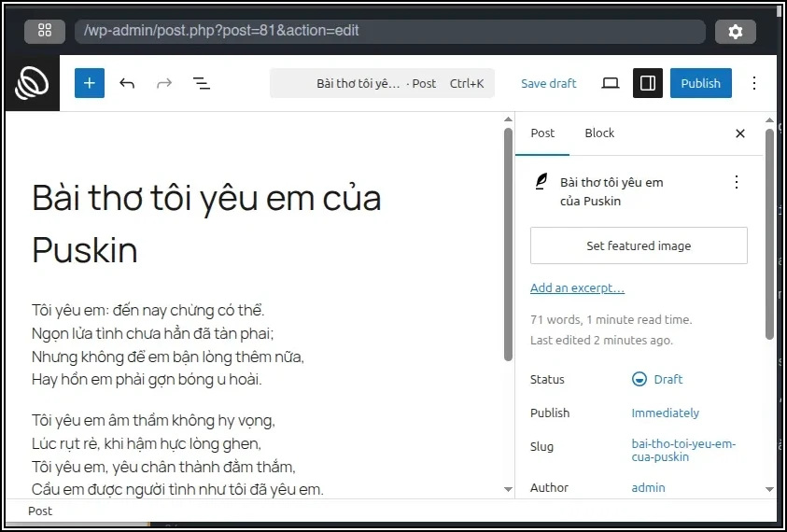Image resolution: width=787 pixels, height=532 pixels.
Task: Click line 'Lúc rụt rè, khi hậm hực lòng ghen,'
Action: click(147, 443)
